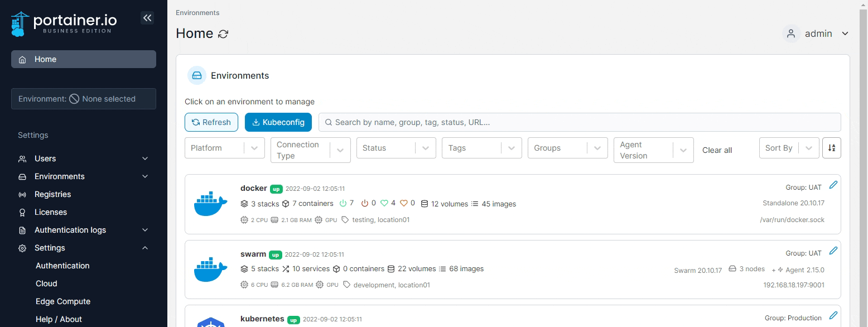Open the Agent Version filter dropdown
This screenshot has width=868, height=327.
(x=653, y=150)
